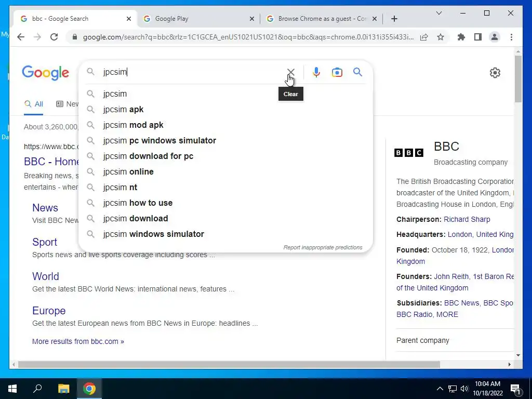532x399 pixels.
Task: Click the horizontal scrollbar thumb
Action: [x=229, y=364]
